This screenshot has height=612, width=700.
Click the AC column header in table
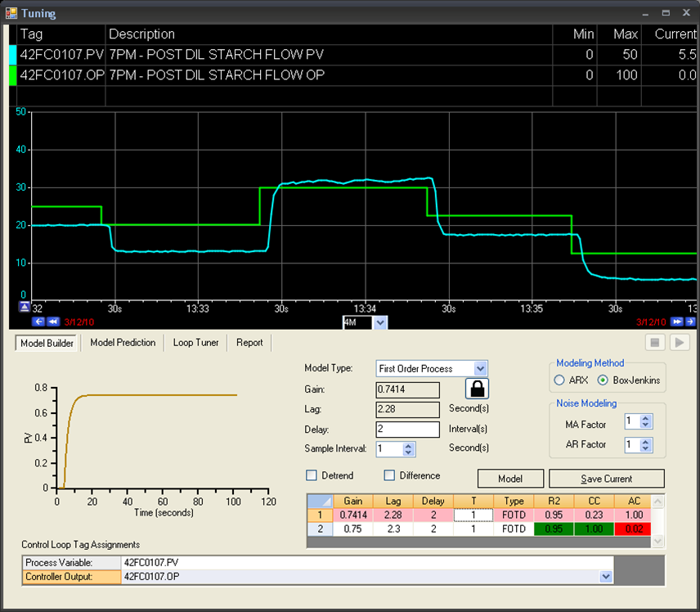(x=634, y=502)
